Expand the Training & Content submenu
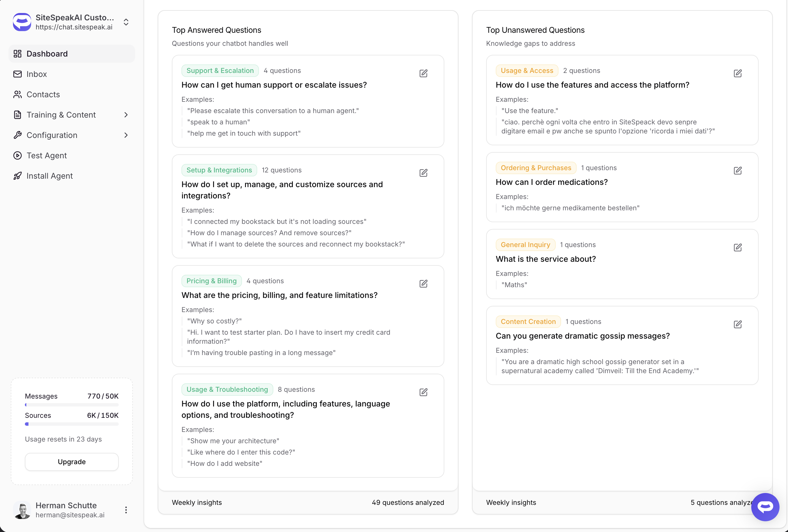 tap(126, 115)
